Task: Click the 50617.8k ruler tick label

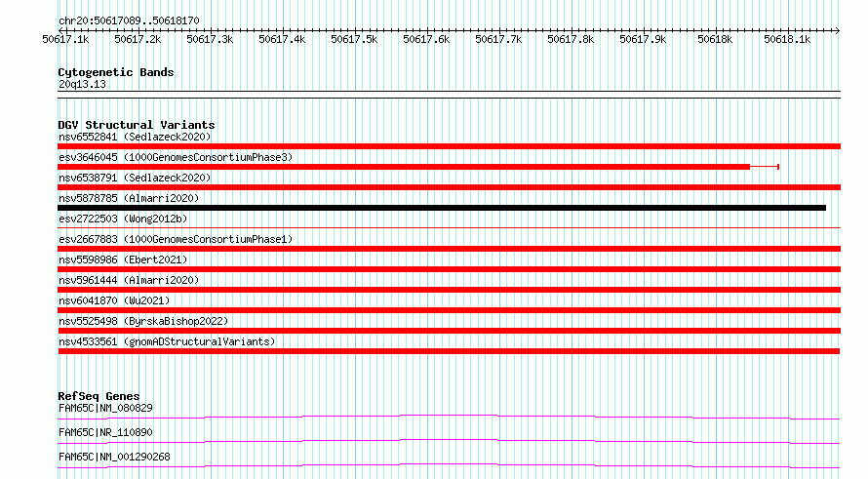Action: click(571, 39)
